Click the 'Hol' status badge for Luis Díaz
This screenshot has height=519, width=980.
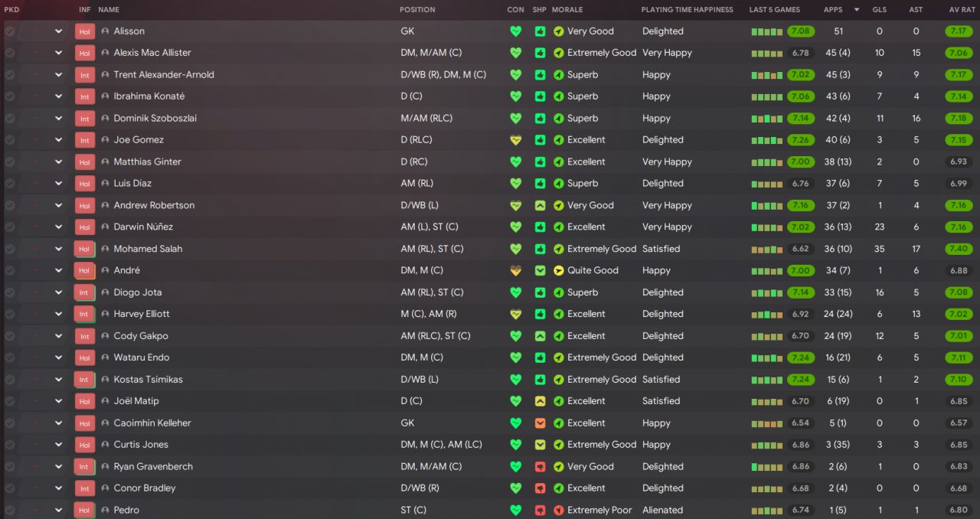[84, 184]
